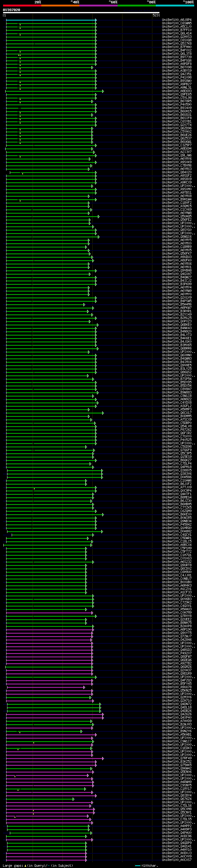
Task: Open hit UniRef100_Q7RF49
Action: (x=177, y=758)
